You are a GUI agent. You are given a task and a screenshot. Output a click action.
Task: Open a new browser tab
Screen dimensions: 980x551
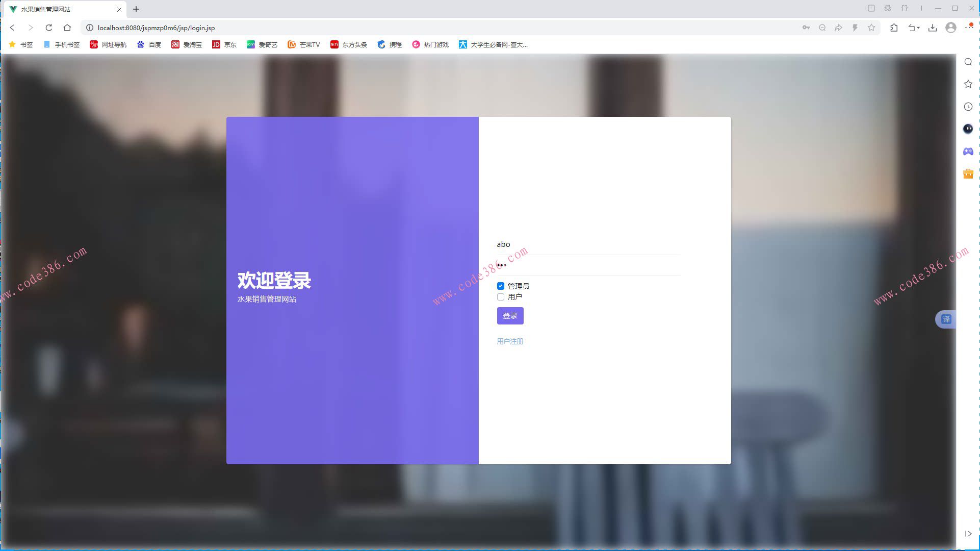click(136, 9)
